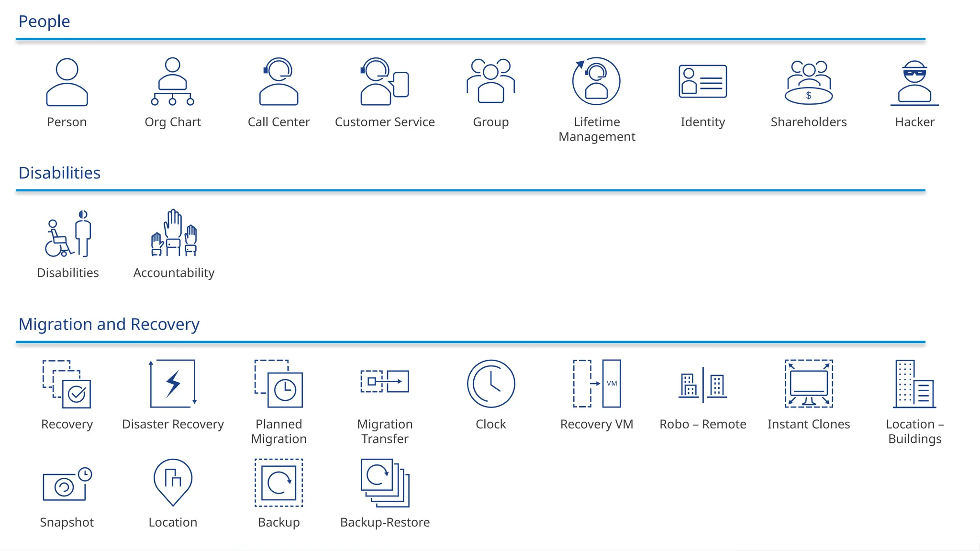
Task: Select the Disabilities wheelchair icon
Action: click(x=68, y=233)
